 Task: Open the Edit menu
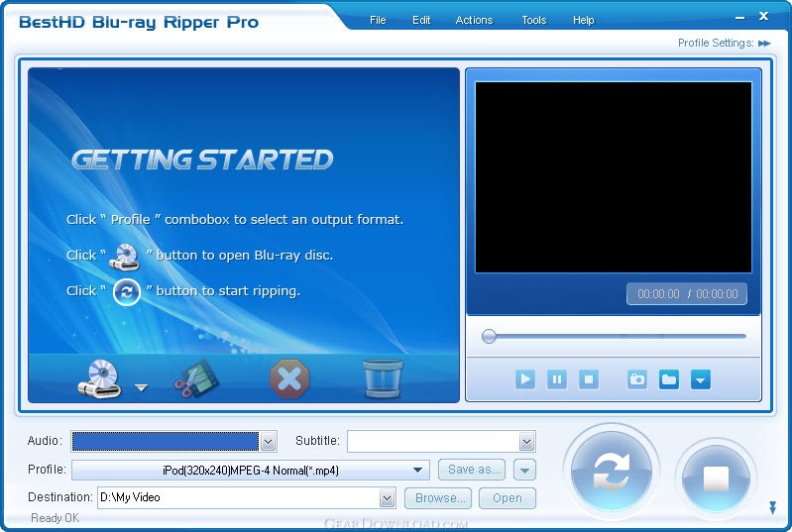pyautogui.click(x=421, y=20)
